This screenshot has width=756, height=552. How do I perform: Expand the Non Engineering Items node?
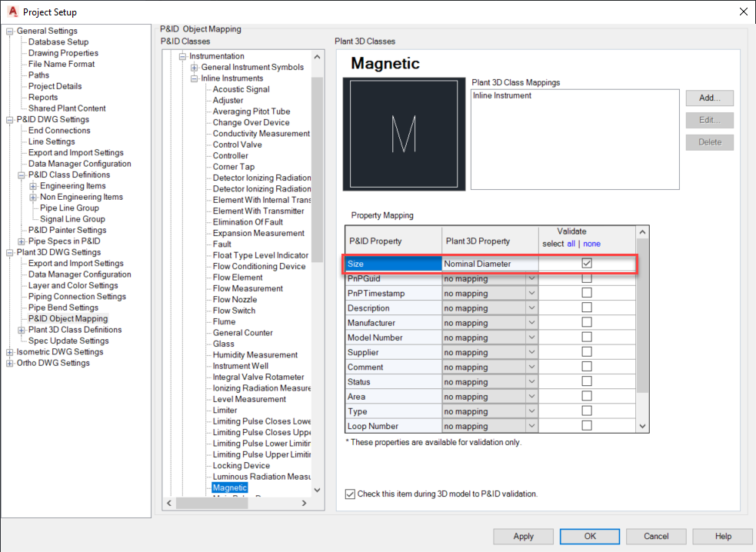pyautogui.click(x=33, y=197)
